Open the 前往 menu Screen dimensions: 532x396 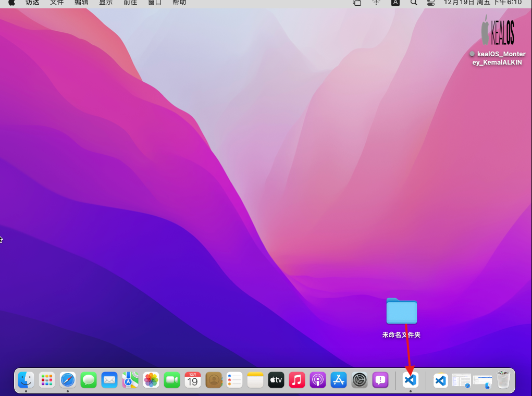point(130,3)
